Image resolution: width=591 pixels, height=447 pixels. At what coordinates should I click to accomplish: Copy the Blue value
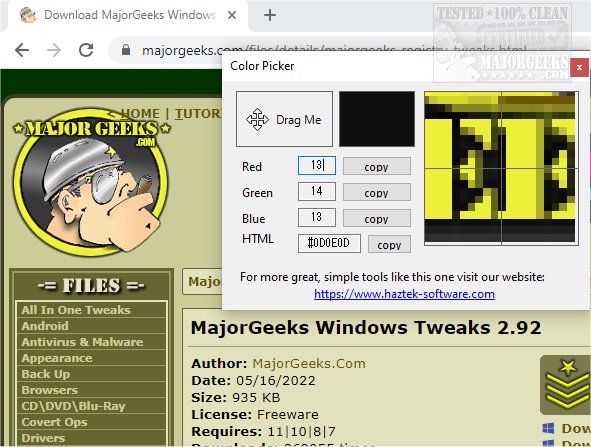coord(377,218)
